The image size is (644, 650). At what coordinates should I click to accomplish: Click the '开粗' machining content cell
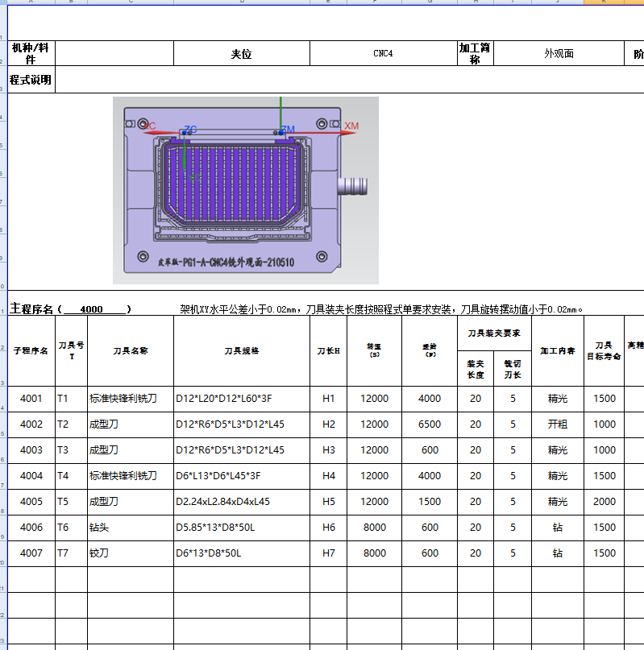pyautogui.click(x=558, y=424)
